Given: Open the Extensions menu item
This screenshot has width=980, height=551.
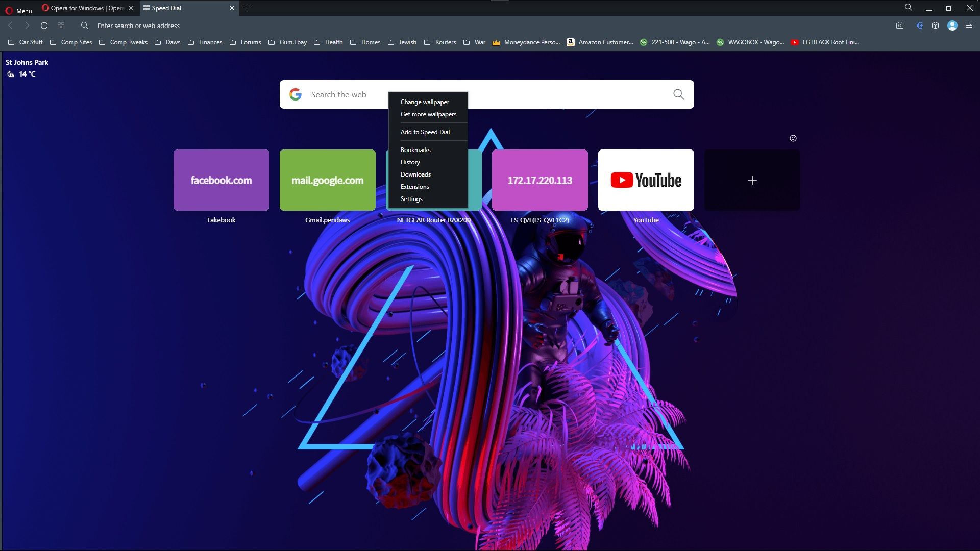Looking at the screenshot, I should [x=414, y=186].
